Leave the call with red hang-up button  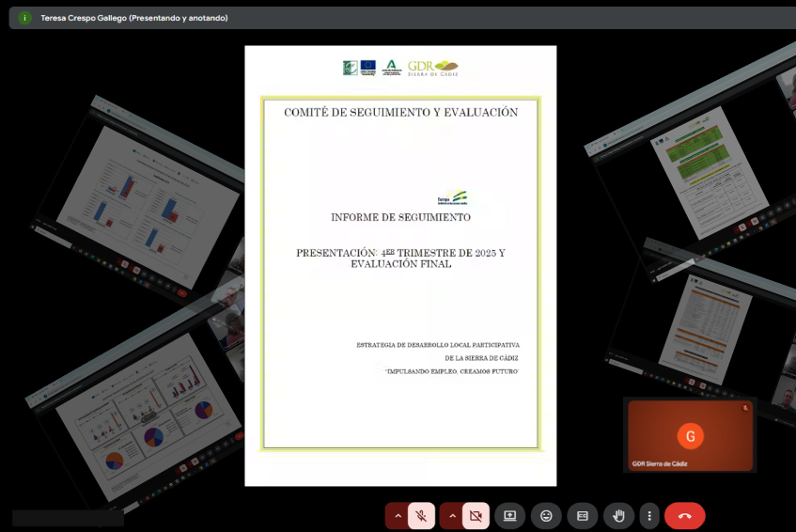tap(684, 515)
